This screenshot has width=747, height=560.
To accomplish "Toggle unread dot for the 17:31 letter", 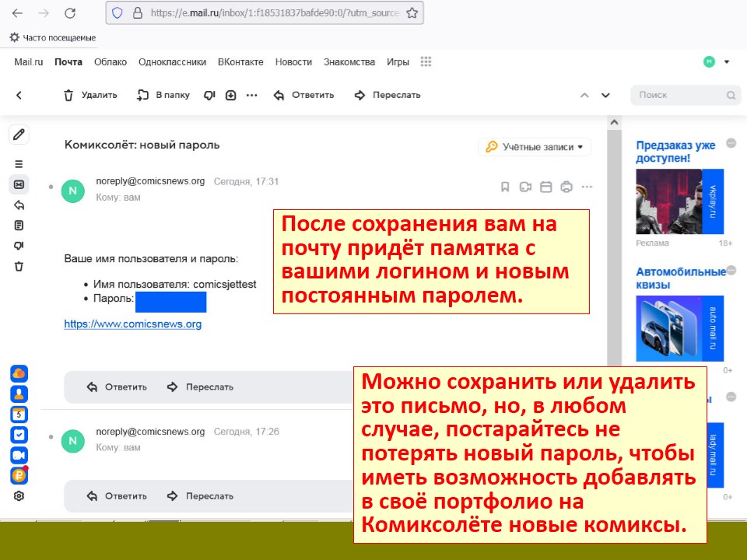I will 51,187.
